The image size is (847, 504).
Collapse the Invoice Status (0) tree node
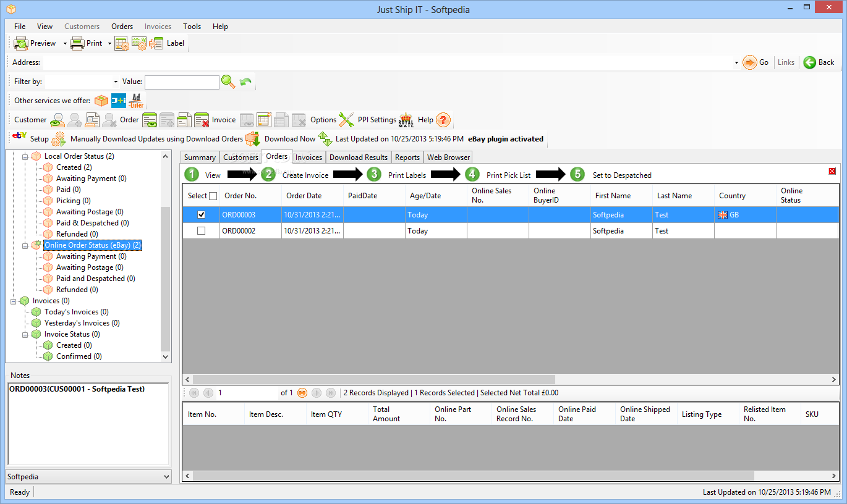coord(26,335)
